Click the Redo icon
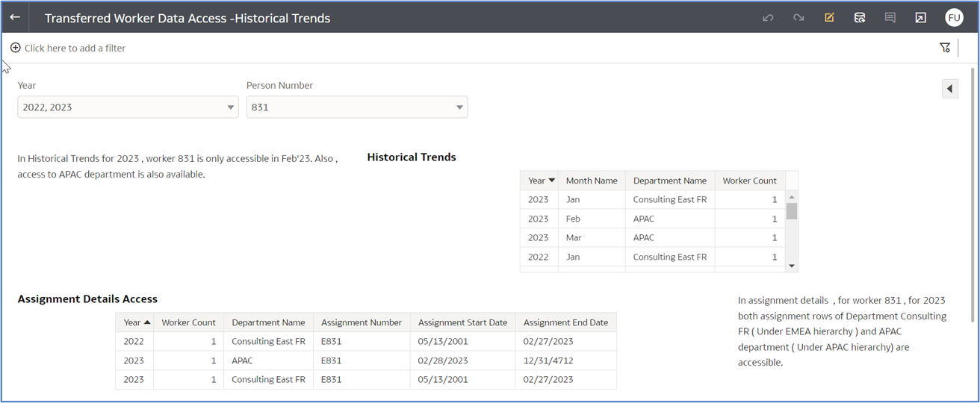The height and width of the screenshot is (403, 980). pos(798,18)
